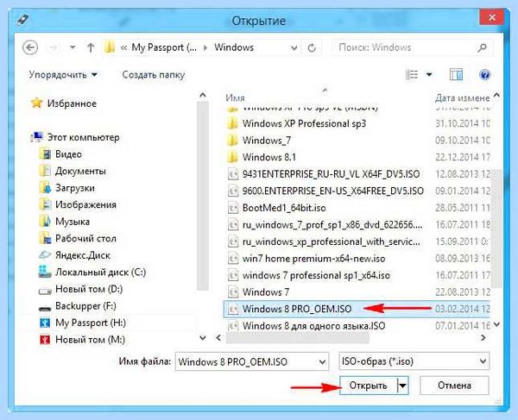This screenshot has width=518, height=420.
Task: Open recent locations dropdown arrow
Action: (73, 47)
